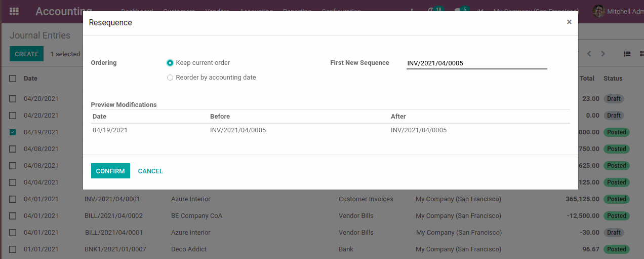Select the Keep current order option
This screenshot has width=644, height=259.
170,63
